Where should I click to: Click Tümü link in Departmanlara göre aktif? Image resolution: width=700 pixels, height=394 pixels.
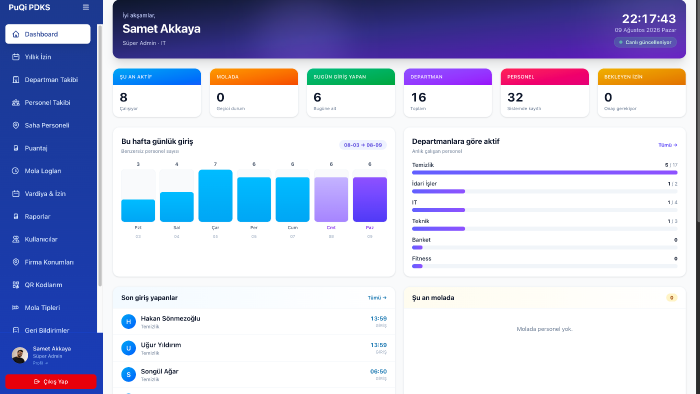(667, 145)
